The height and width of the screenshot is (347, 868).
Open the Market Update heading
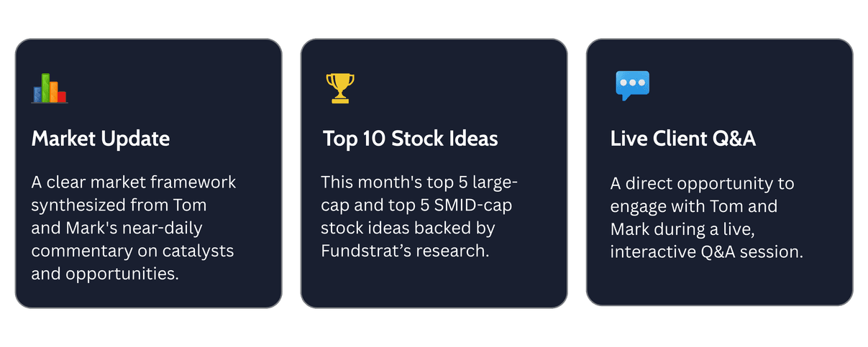point(101,139)
